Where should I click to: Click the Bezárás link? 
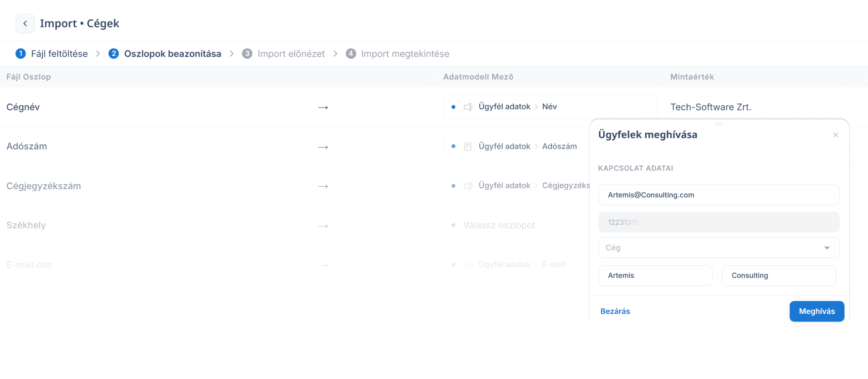click(x=615, y=311)
